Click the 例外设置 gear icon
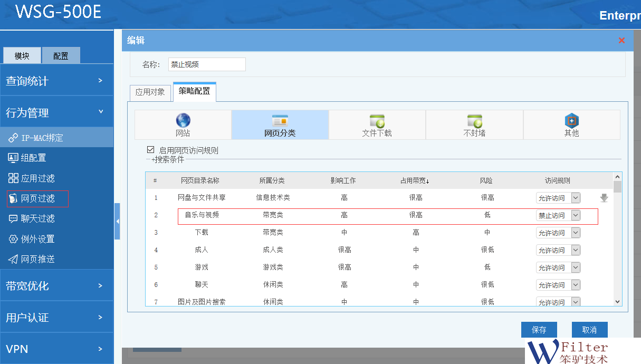 [x=13, y=239]
